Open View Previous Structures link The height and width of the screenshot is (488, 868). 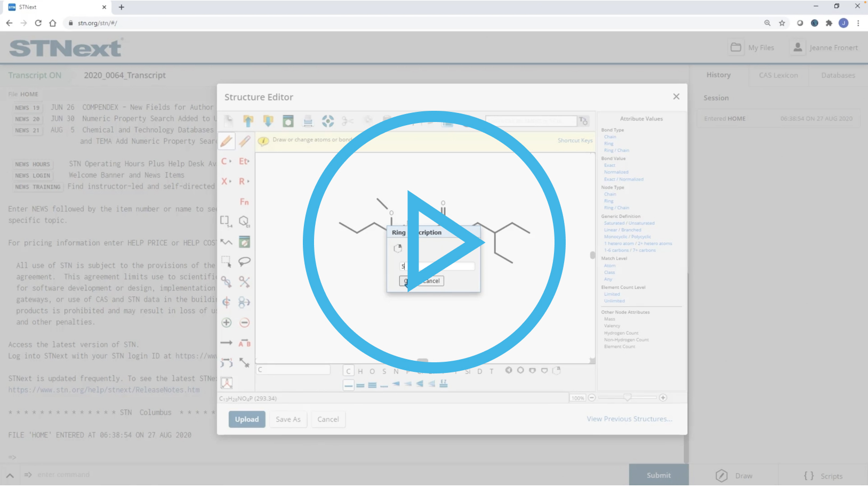630,419
